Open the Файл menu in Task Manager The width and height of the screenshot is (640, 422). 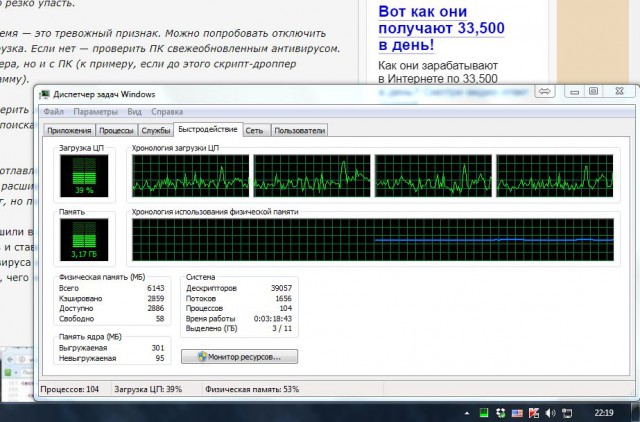coord(53,112)
